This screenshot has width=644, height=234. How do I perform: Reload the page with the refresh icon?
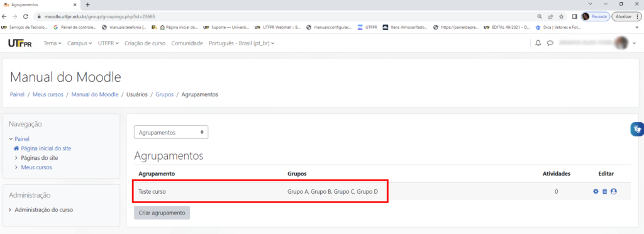click(x=25, y=17)
